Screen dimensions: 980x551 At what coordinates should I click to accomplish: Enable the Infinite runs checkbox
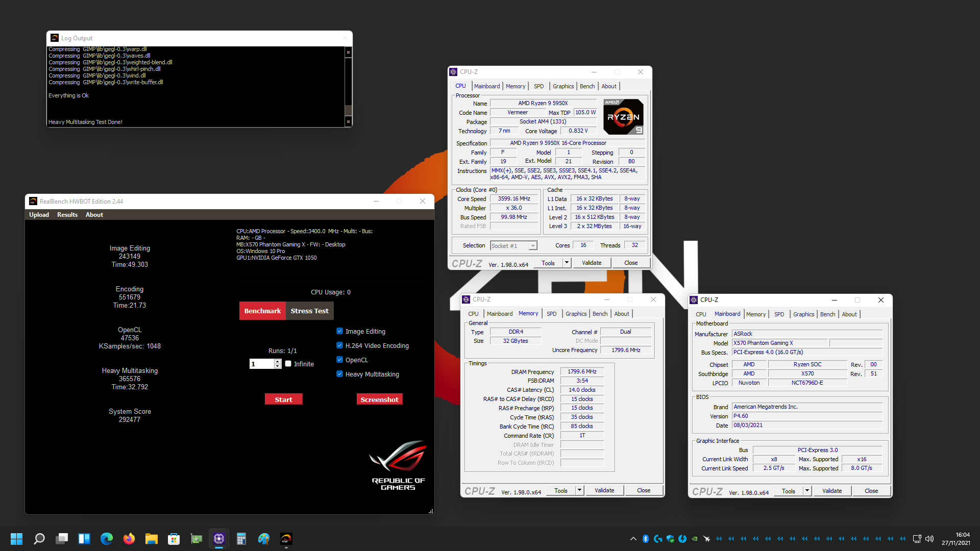point(288,364)
